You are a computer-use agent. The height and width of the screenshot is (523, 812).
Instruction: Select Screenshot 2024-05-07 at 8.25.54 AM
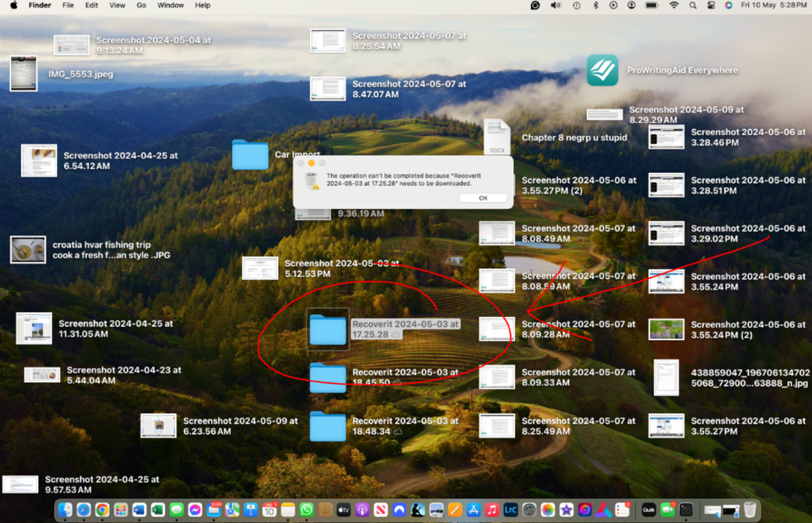328,41
